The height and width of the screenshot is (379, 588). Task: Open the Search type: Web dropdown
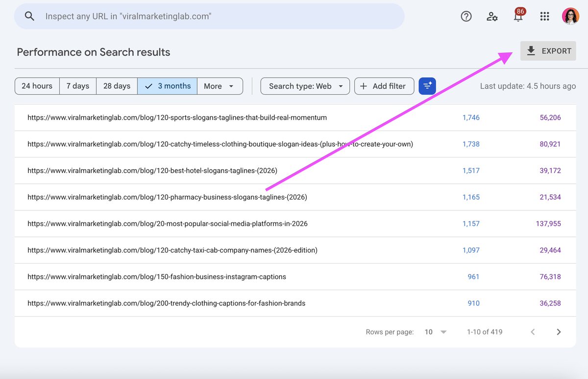pyautogui.click(x=305, y=86)
